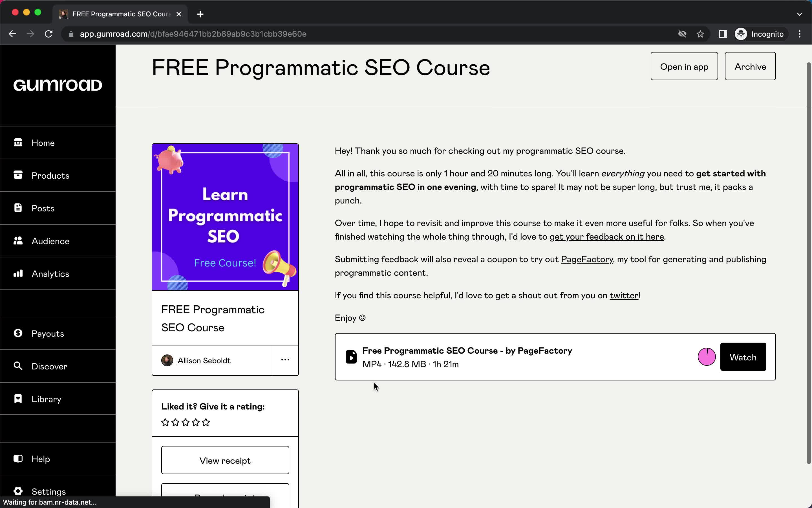Image resolution: width=812 pixels, height=508 pixels.
Task: Rate the course five stars
Action: (206, 422)
